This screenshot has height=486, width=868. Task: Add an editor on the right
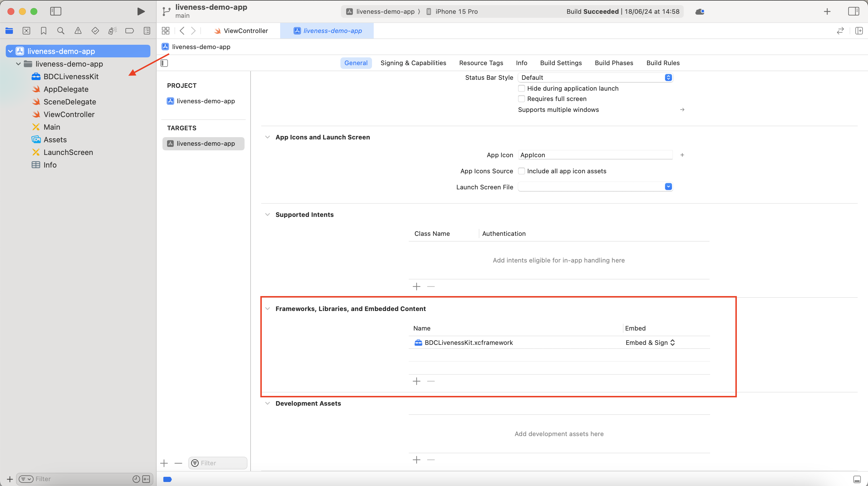click(859, 31)
